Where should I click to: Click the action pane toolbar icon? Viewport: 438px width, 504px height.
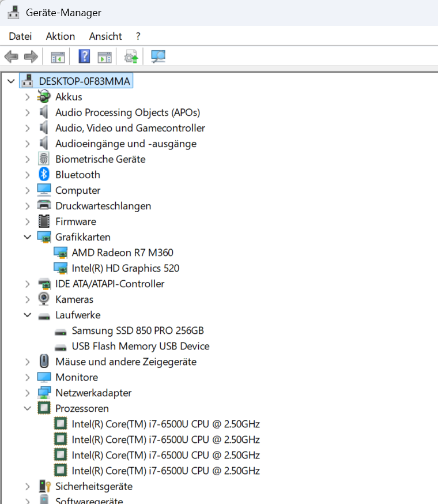(105, 57)
